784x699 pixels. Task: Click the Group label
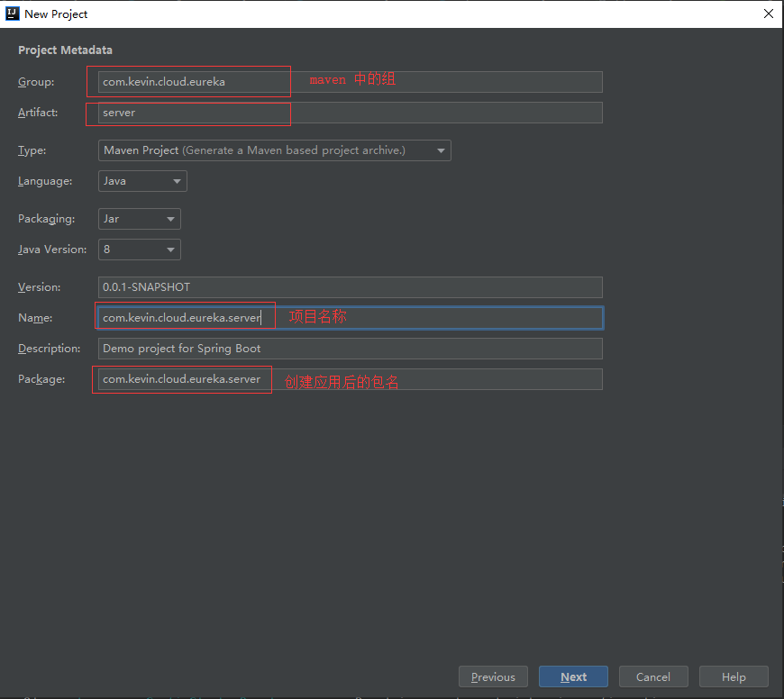[x=36, y=82]
